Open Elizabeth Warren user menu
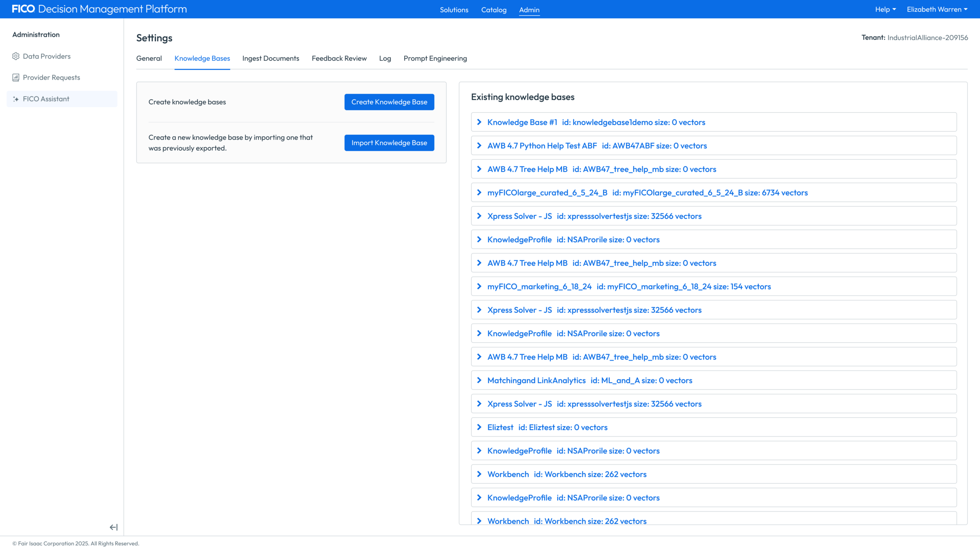This screenshot has width=980, height=551. pos(937,9)
